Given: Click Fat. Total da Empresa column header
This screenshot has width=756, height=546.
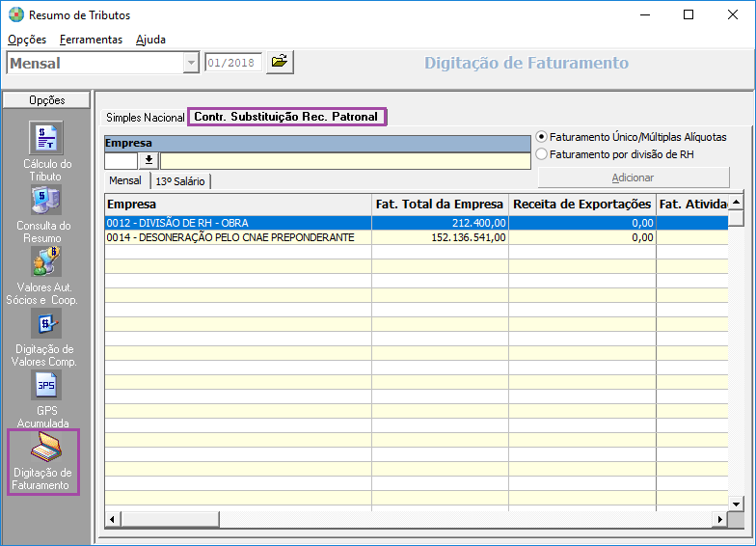Looking at the screenshot, I should point(440,205).
